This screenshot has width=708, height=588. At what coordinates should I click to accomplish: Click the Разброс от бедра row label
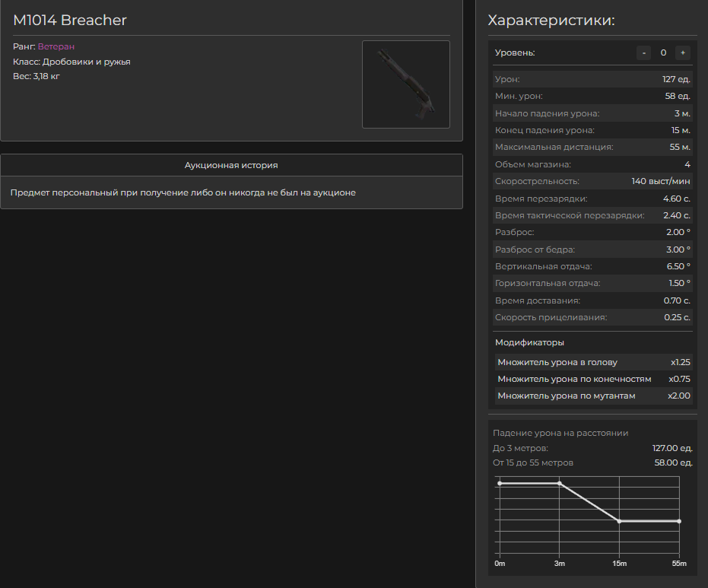535,250
